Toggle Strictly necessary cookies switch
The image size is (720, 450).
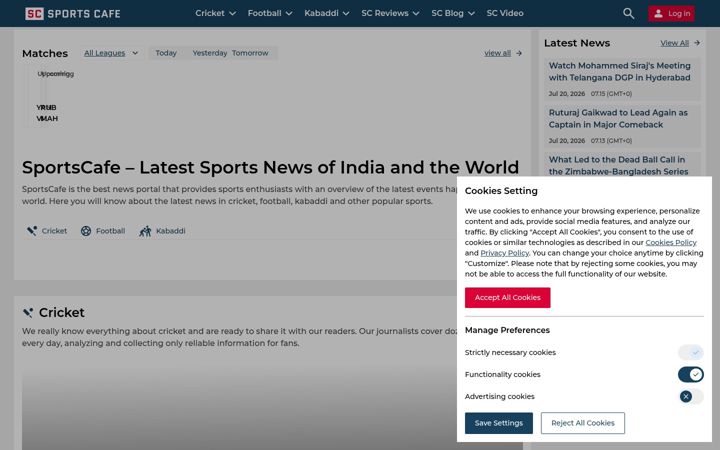click(x=691, y=353)
